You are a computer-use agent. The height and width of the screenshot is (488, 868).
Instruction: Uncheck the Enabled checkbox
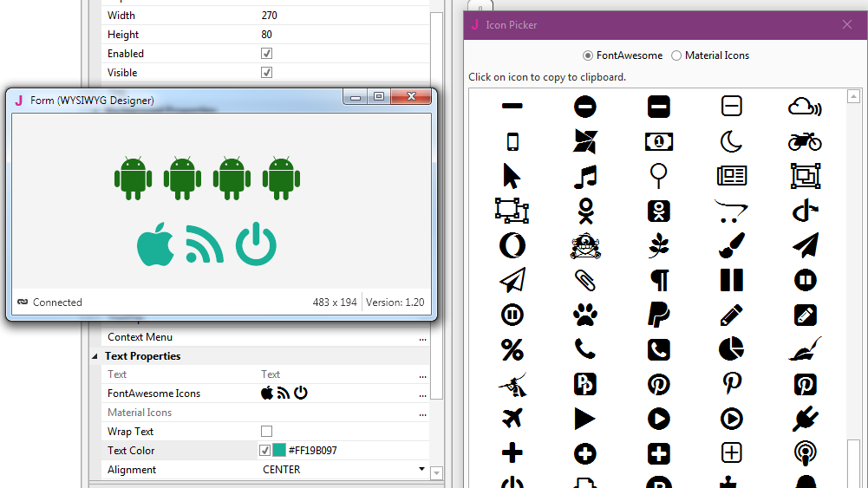(266, 54)
